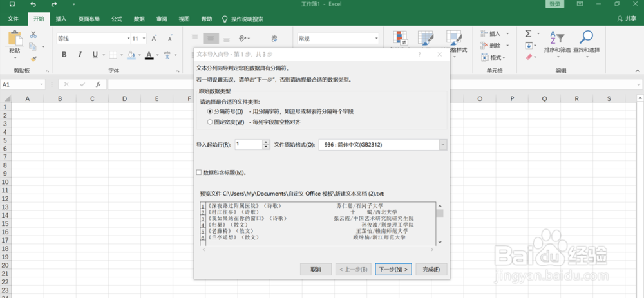Increase font size with larger A
644x298 pixels.
point(154,39)
